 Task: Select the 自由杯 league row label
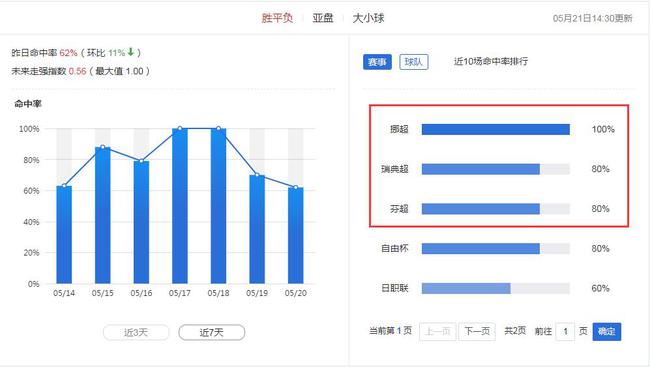click(395, 248)
